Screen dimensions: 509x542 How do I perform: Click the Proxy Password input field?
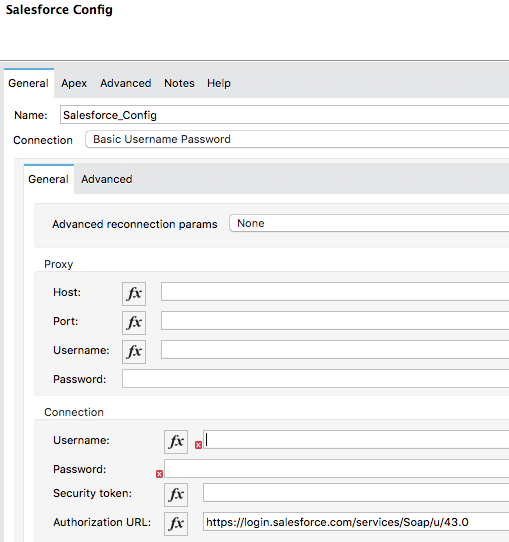coord(315,379)
